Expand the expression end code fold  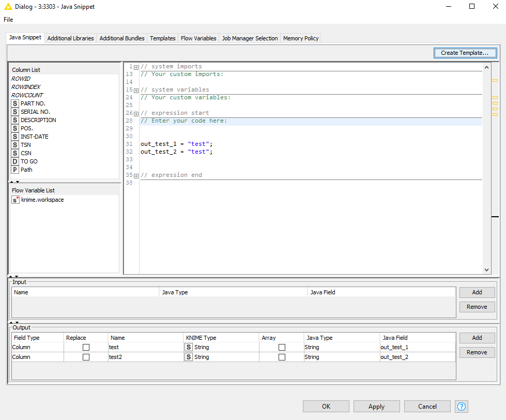(x=136, y=175)
